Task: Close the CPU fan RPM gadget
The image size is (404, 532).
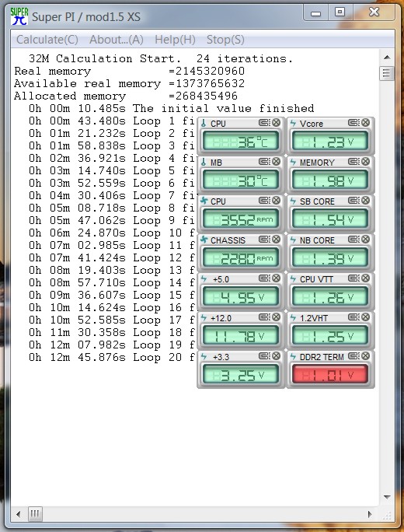Action: [277, 201]
